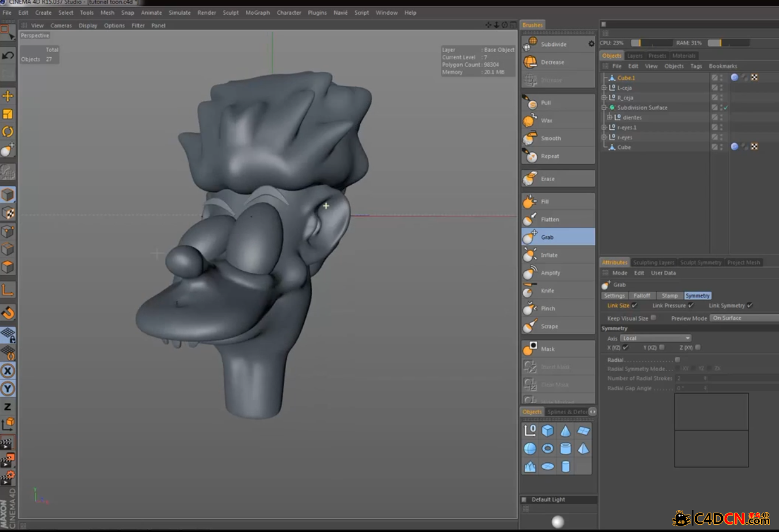Select the Rotate tool in left toolbar
This screenshot has width=779, height=532.
point(8,131)
